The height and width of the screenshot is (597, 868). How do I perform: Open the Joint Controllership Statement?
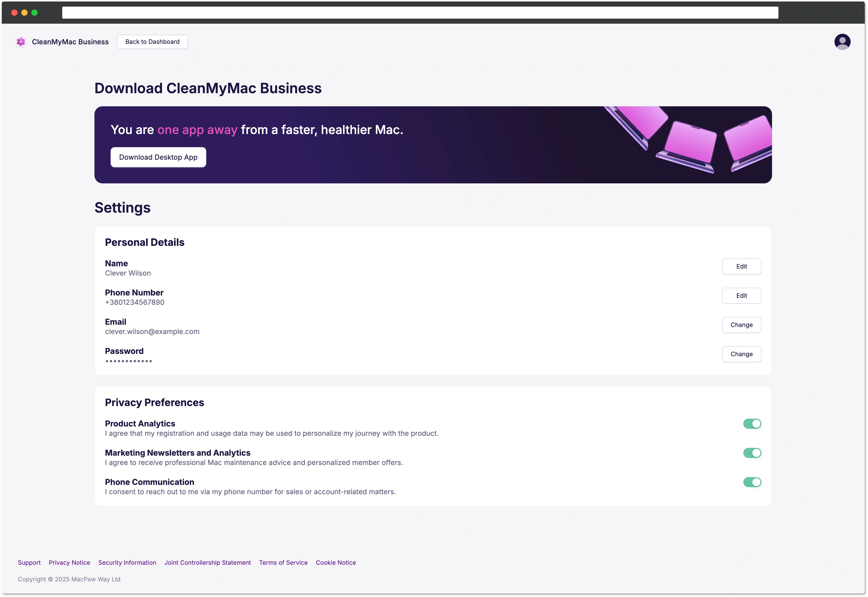(x=208, y=562)
